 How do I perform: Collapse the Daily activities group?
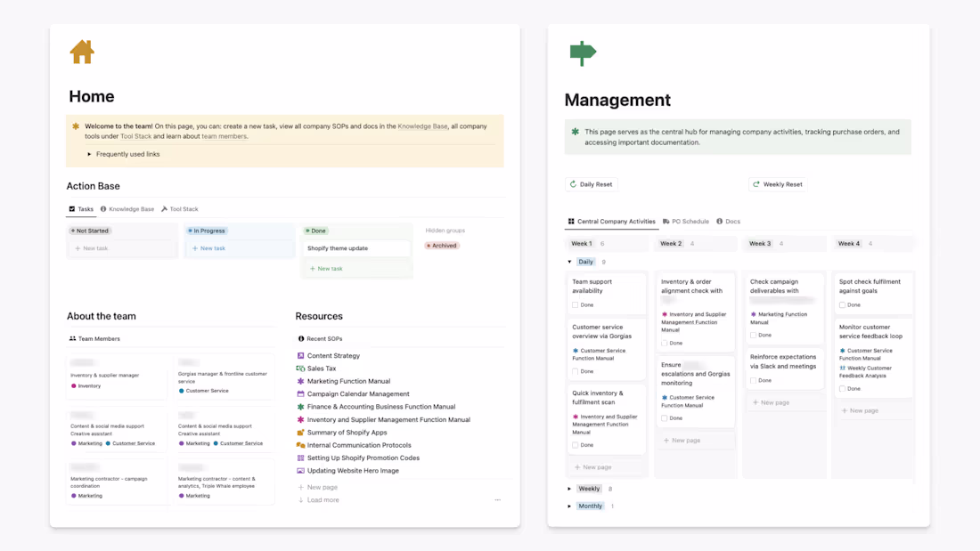click(569, 262)
